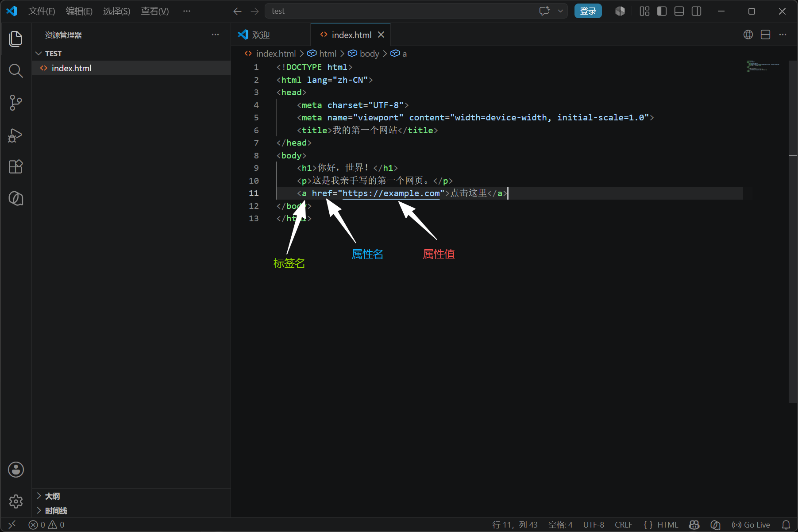
Task: Change file encoding UTF-8
Action: pos(594,525)
